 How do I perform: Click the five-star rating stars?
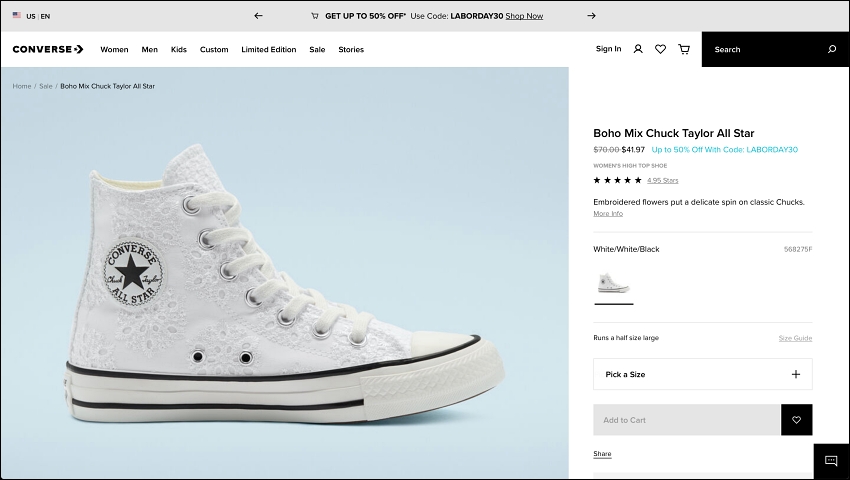(617, 181)
